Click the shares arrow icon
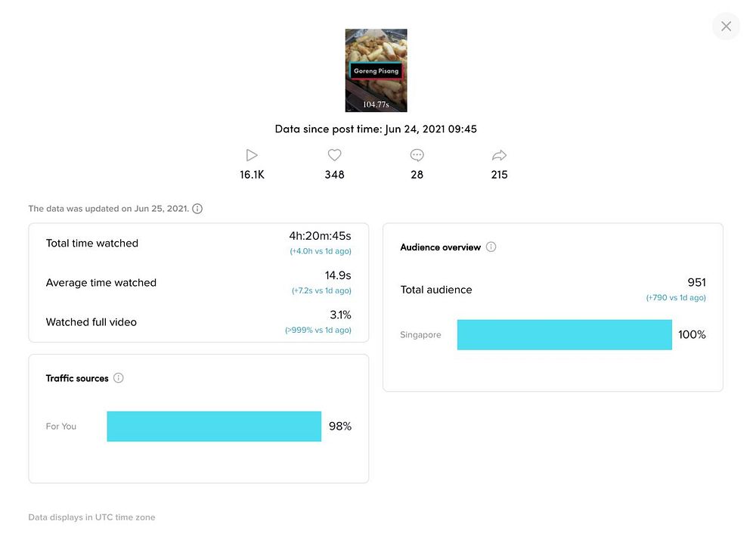Image resolution: width=756 pixels, height=540 pixels. pos(499,155)
